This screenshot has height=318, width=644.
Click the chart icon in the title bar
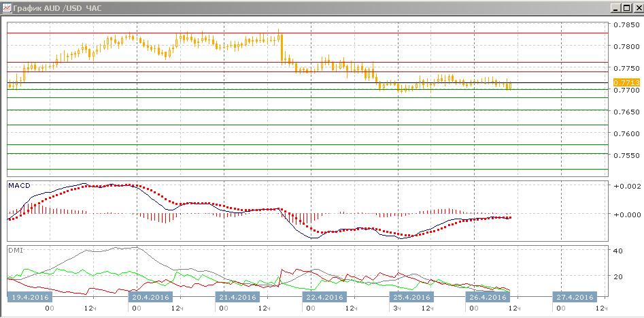(x=7, y=7)
